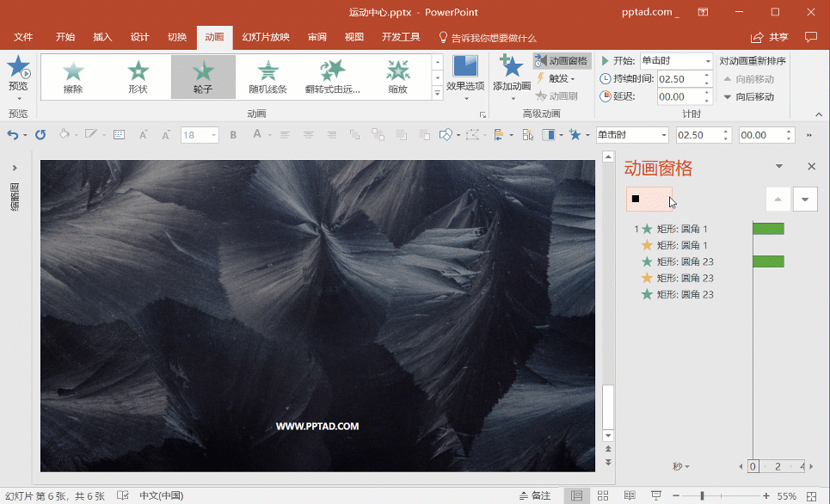This screenshot has width=830, height=504.
Task: Choose the 翻转式由远... animation effect
Action: (332, 77)
